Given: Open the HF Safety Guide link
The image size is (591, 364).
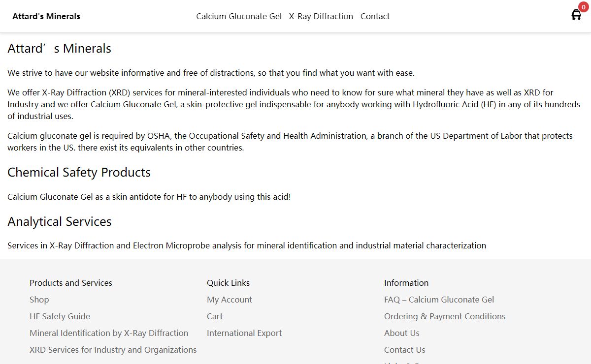Looking at the screenshot, I should click(60, 316).
